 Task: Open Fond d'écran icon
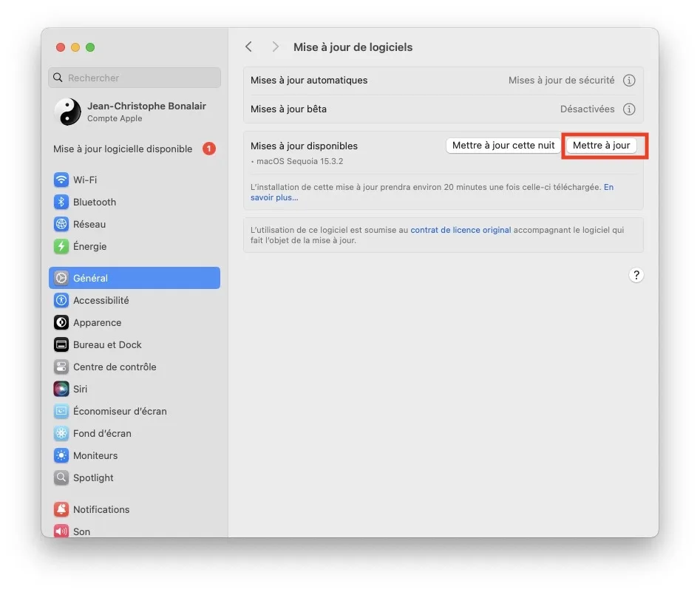(61, 434)
